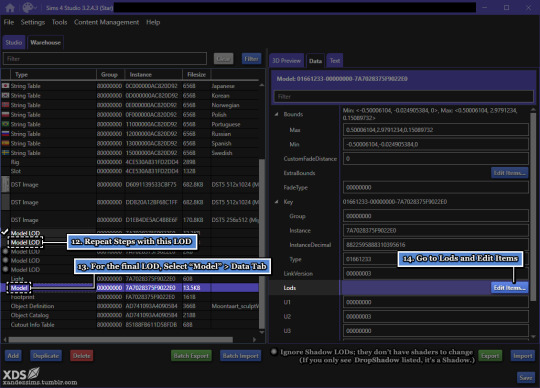Sort by Filesize column header

pos(196,74)
